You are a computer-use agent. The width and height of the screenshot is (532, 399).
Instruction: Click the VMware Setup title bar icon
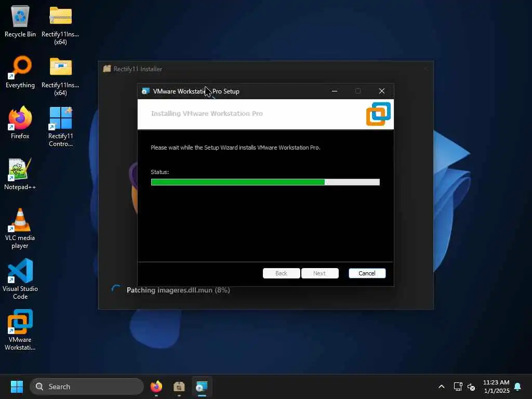point(145,91)
